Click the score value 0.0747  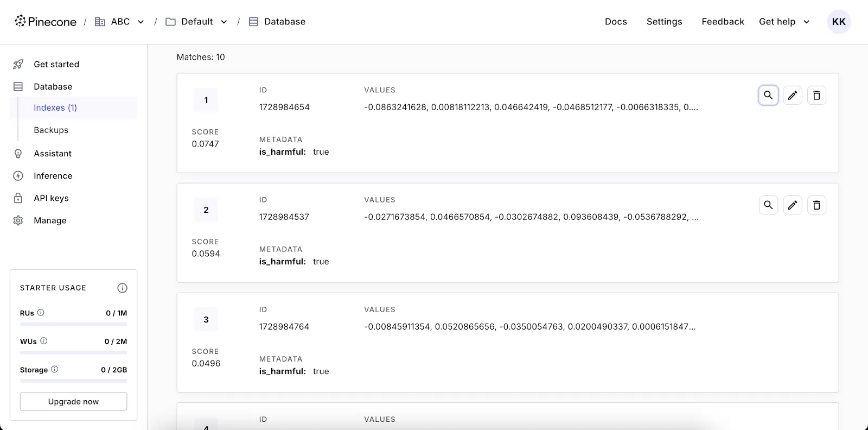(205, 144)
